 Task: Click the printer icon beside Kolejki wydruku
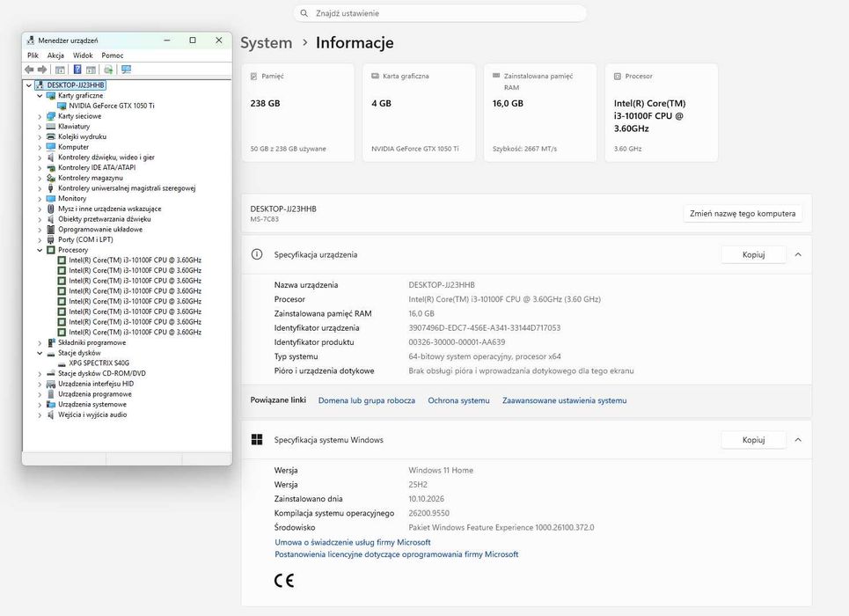click(51, 136)
